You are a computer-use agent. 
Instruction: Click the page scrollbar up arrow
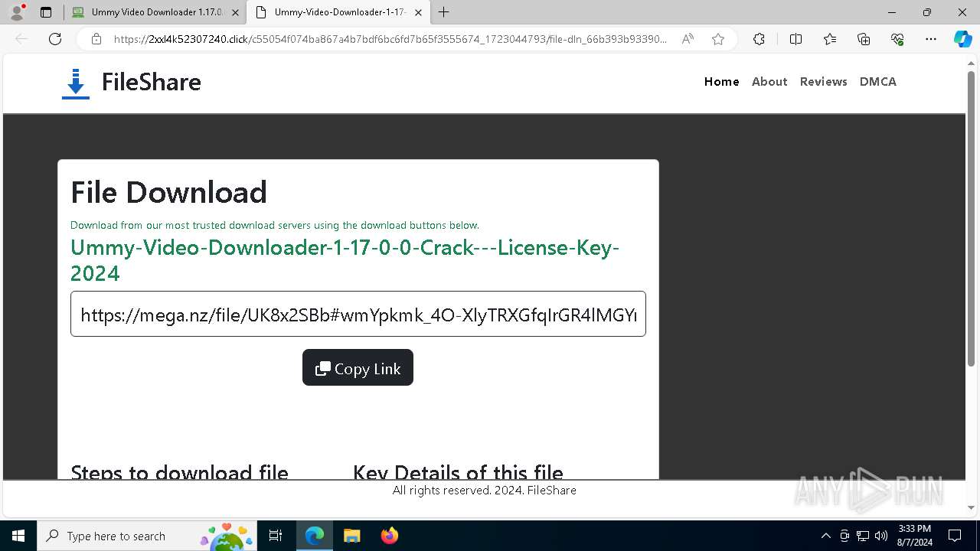[972, 65]
